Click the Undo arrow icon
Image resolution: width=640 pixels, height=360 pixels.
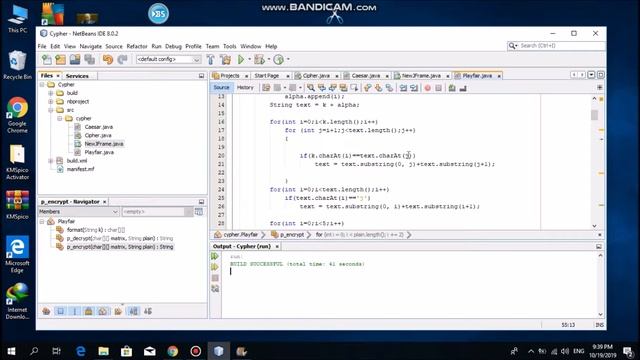pyautogui.click(x=108, y=60)
